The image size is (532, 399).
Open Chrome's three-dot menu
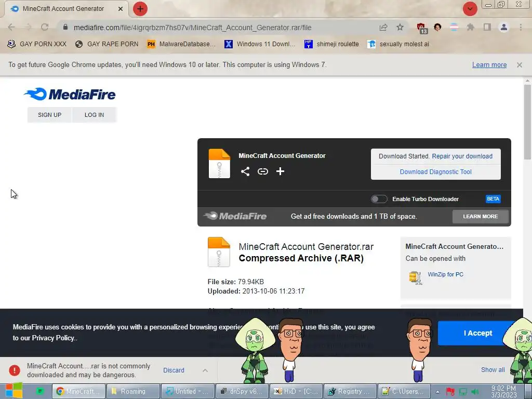[521, 27]
